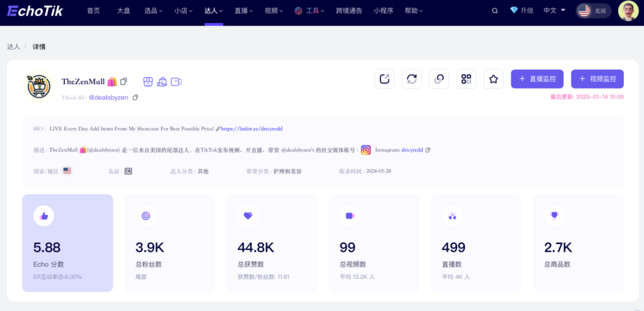Click the ER互动率 help icon
Screen dimensions: 644x311
click(60, 277)
